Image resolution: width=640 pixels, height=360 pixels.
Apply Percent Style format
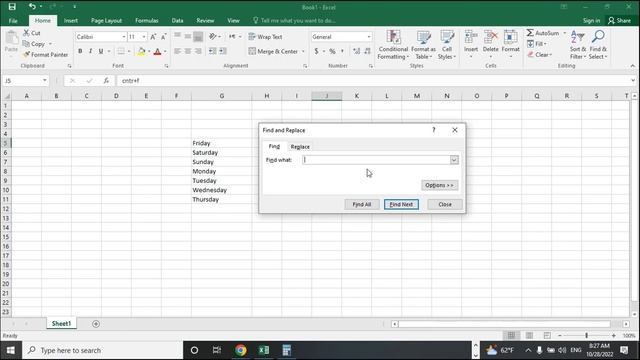(332, 51)
